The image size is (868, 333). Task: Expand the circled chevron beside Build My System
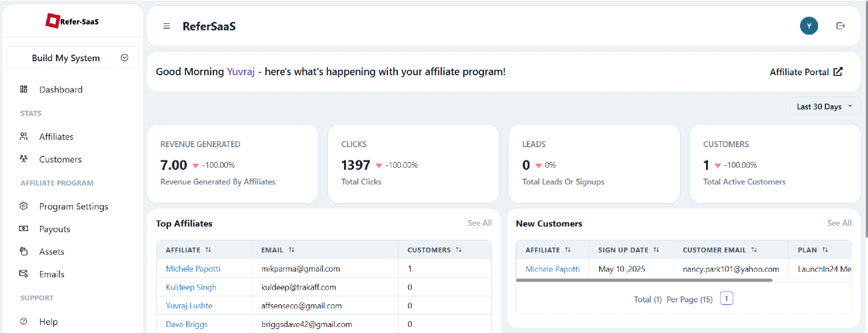(125, 58)
